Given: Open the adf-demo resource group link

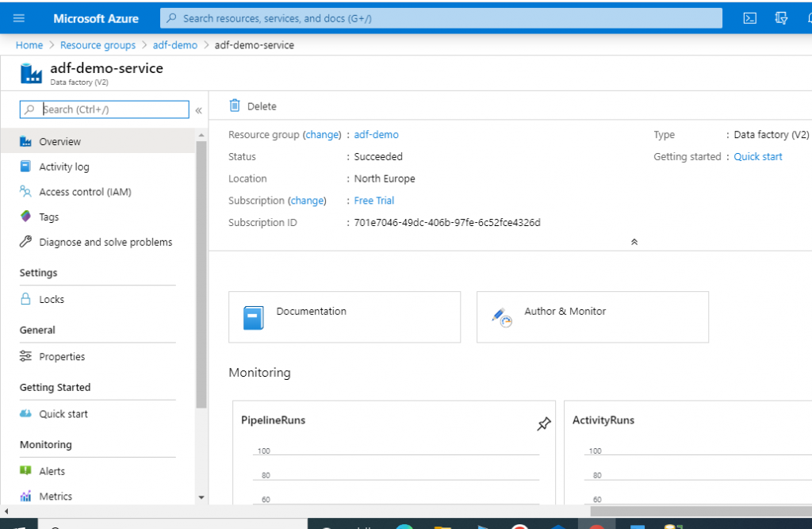Looking at the screenshot, I should [x=376, y=135].
